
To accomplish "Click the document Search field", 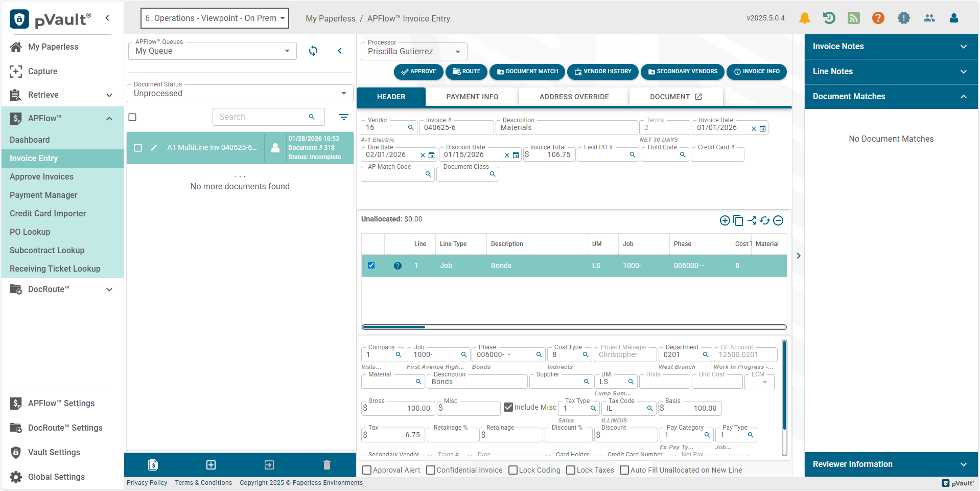I will point(268,117).
